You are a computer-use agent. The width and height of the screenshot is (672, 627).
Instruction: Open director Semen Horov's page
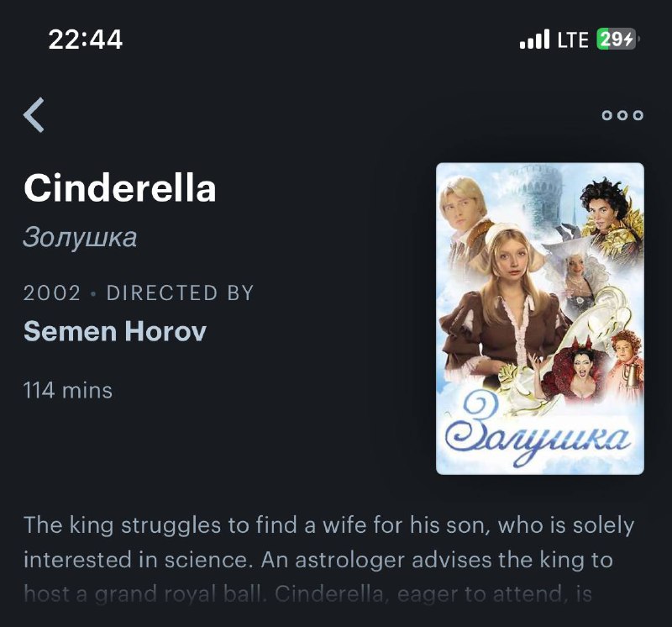[x=115, y=331]
